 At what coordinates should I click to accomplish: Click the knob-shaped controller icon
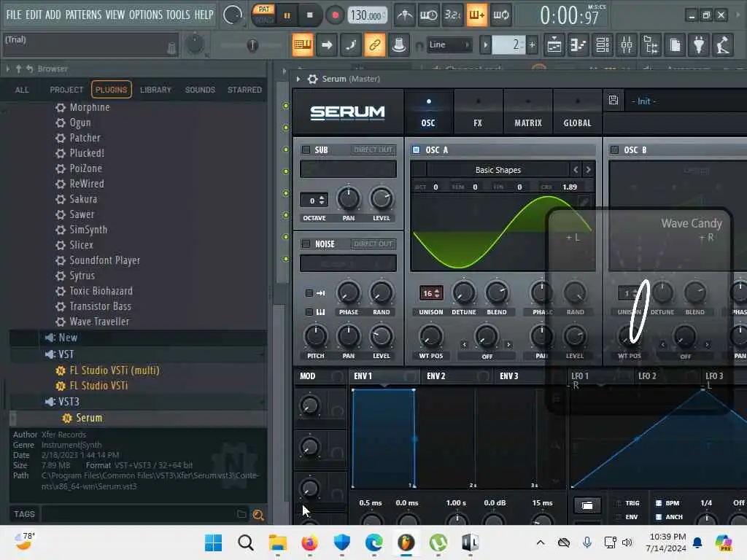click(399, 45)
